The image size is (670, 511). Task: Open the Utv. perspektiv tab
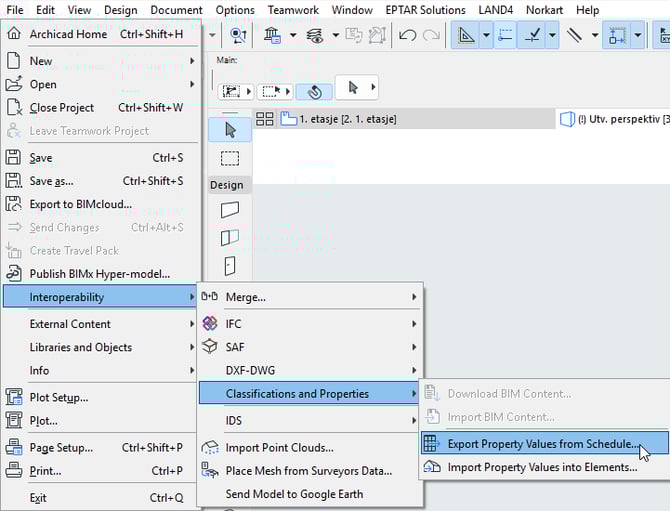click(614, 119)
